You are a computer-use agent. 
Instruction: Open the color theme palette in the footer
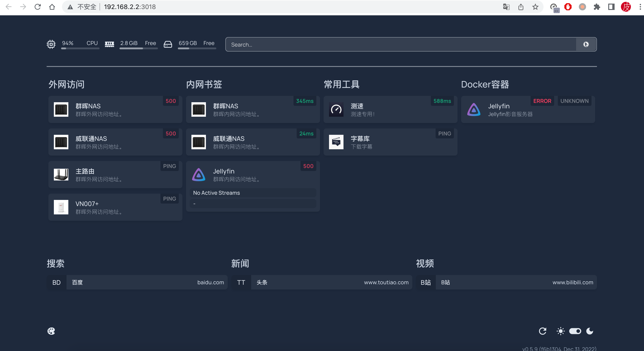51,331
